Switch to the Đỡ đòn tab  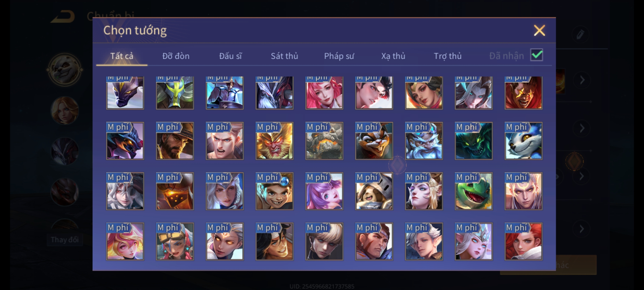tap(176, 56)
